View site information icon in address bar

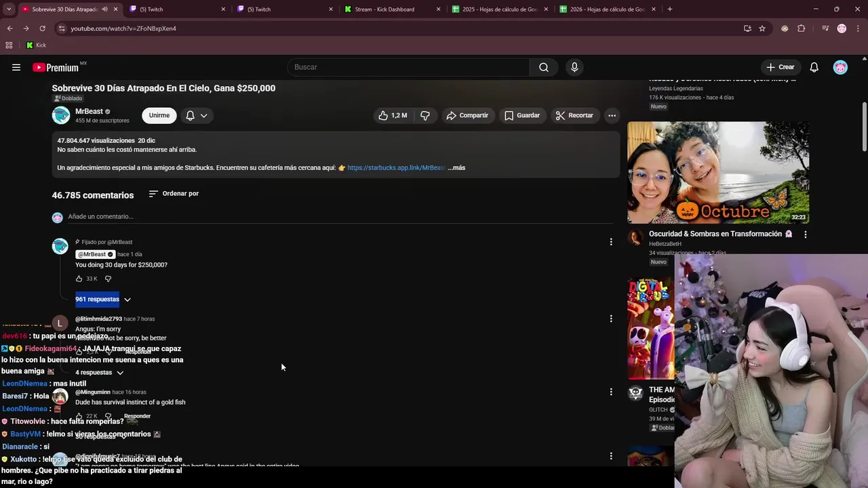pyautogui.click(x=62, y=28)
